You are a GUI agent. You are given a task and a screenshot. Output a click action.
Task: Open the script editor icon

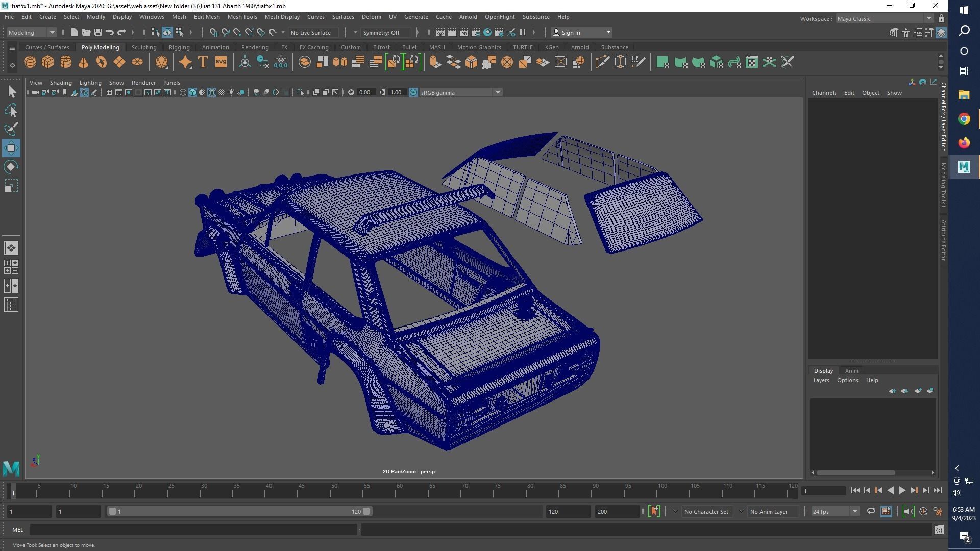pos(939,530)
